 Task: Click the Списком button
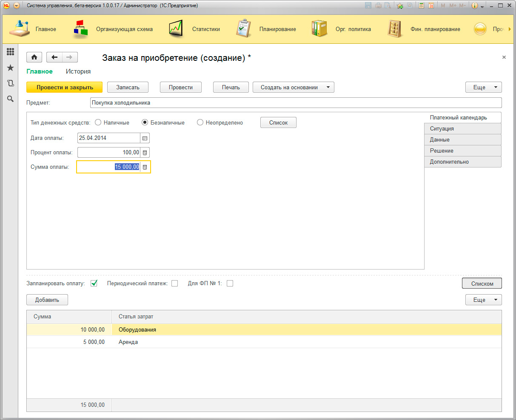coord(482,283)
